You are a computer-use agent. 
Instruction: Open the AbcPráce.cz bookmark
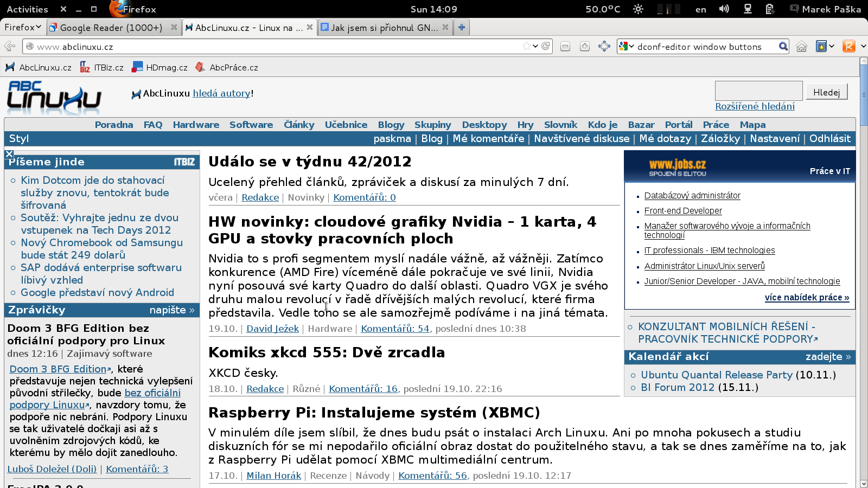tap(227, 67)
